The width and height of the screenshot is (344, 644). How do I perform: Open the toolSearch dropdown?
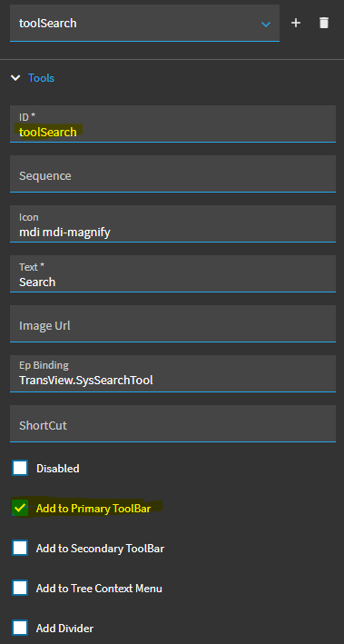coord(144,23)
